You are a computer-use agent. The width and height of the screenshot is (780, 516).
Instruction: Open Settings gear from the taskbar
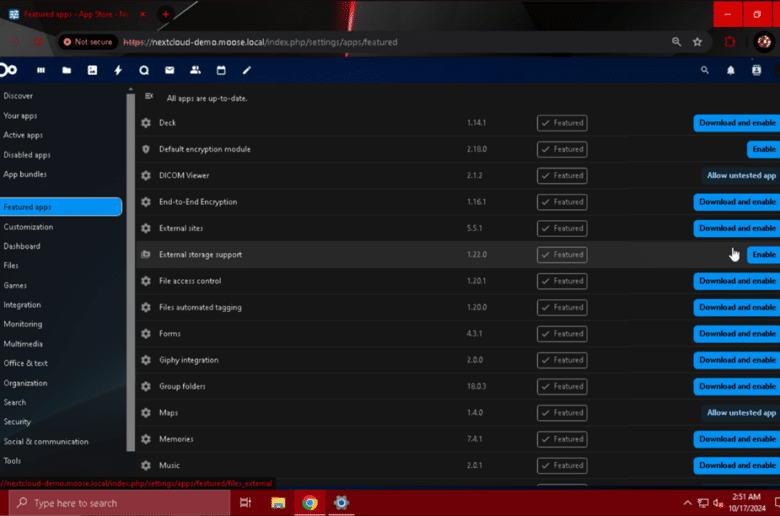341,503
